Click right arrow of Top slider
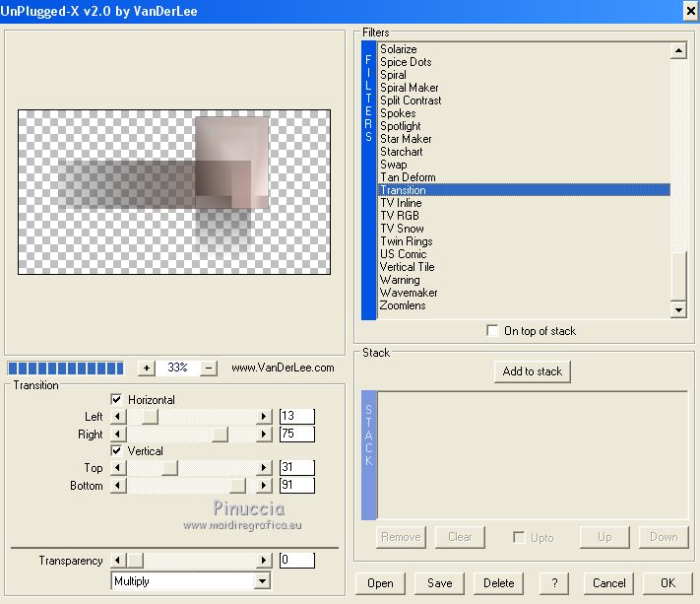Screen dimensions: 700x604 tap(264, 468)
